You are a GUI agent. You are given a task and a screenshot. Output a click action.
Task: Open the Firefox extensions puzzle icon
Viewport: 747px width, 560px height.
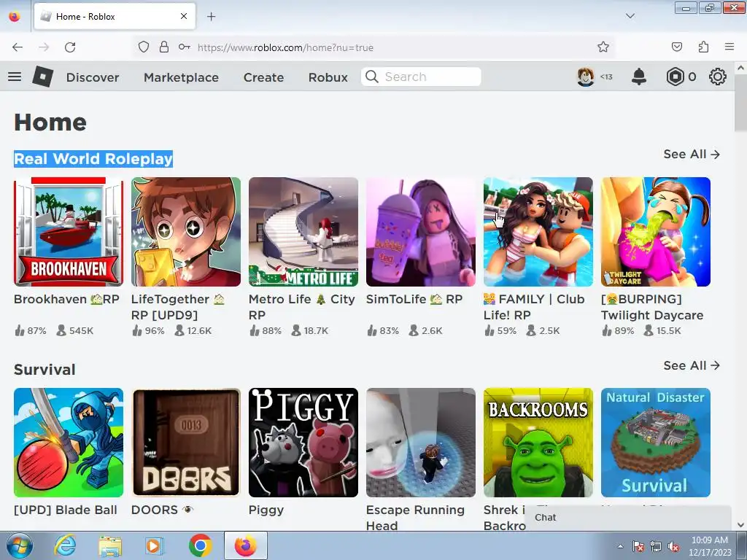[x=703, y=47]
